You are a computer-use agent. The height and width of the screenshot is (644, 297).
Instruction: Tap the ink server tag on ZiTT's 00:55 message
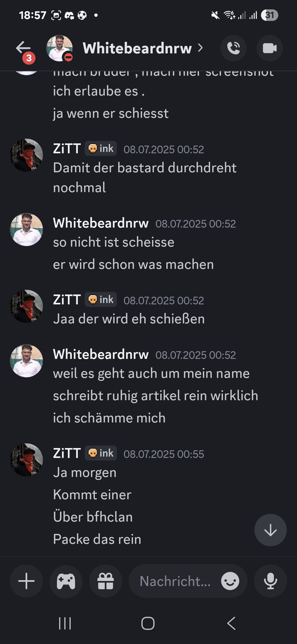pos(101,453)
